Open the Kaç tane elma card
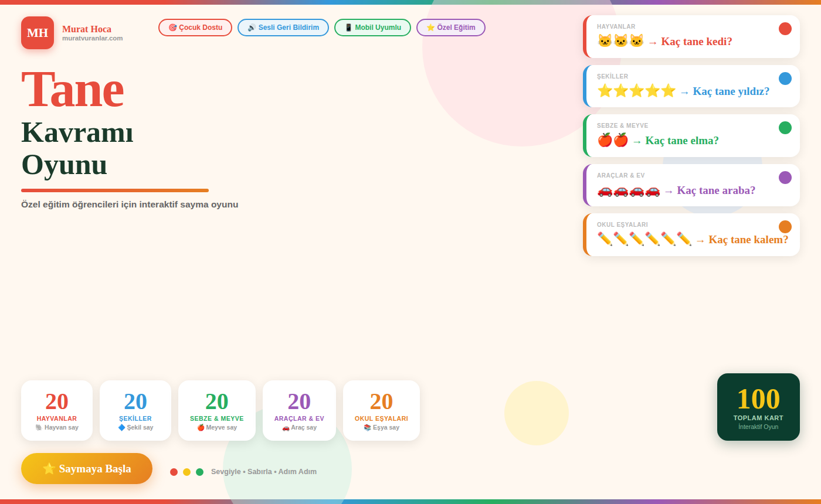The image size is (821, 504). (x=691, y=135)
